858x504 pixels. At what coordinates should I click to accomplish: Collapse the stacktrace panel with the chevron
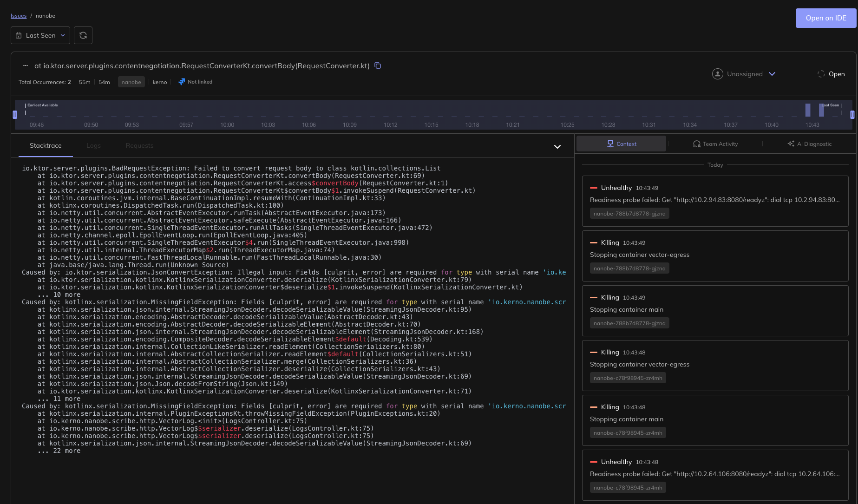tap(557, 147)
